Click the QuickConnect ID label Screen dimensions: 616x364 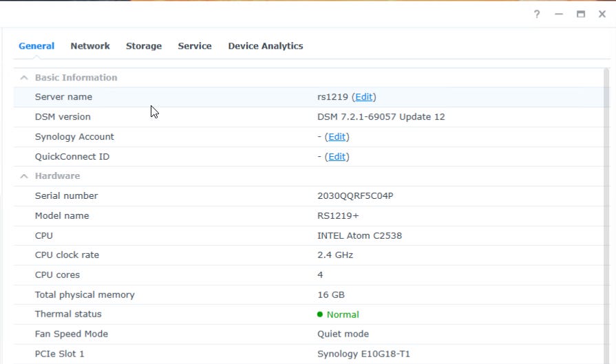[x=72, y=157]
